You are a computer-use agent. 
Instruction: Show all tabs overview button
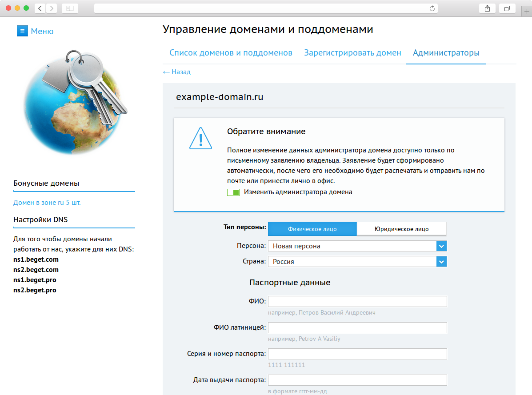[507, 8]
